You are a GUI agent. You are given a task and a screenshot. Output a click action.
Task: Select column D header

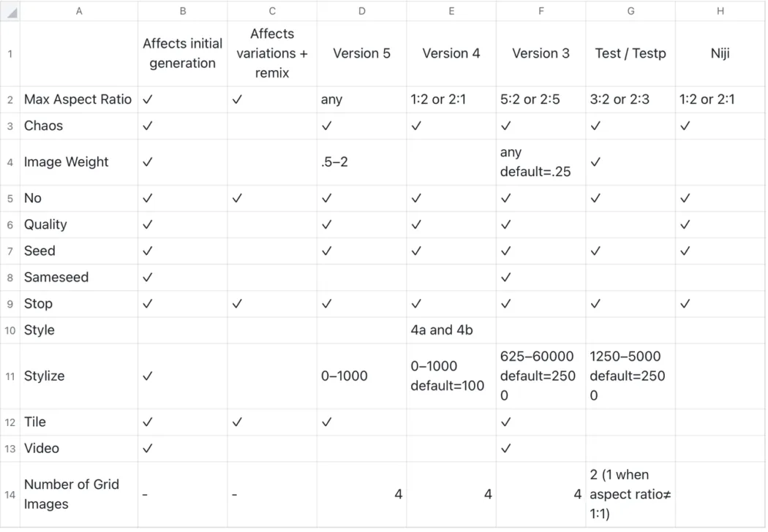[x=361, y=11]
